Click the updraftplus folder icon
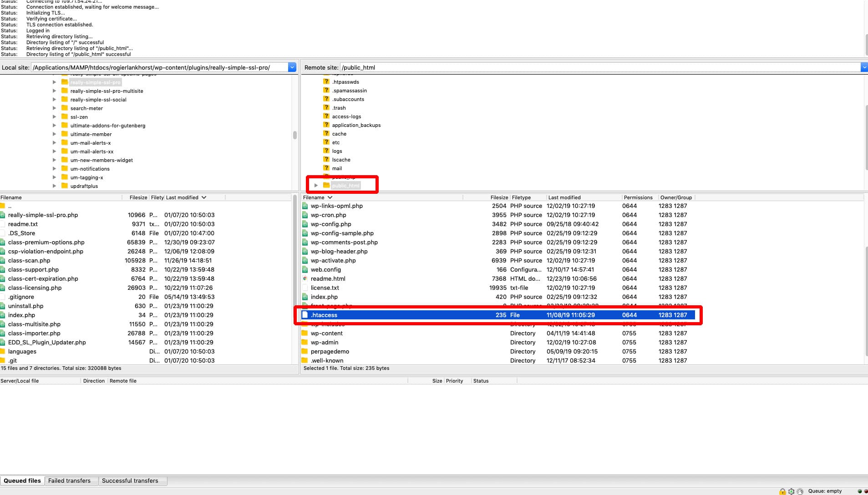The height and width of the screenshot is (495, 868). point(64,186)
